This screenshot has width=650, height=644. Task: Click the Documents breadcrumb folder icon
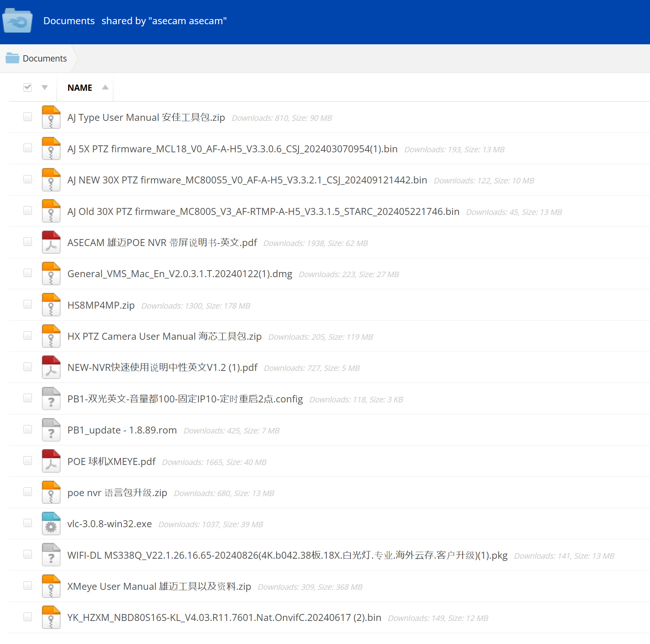coord(12,58)
